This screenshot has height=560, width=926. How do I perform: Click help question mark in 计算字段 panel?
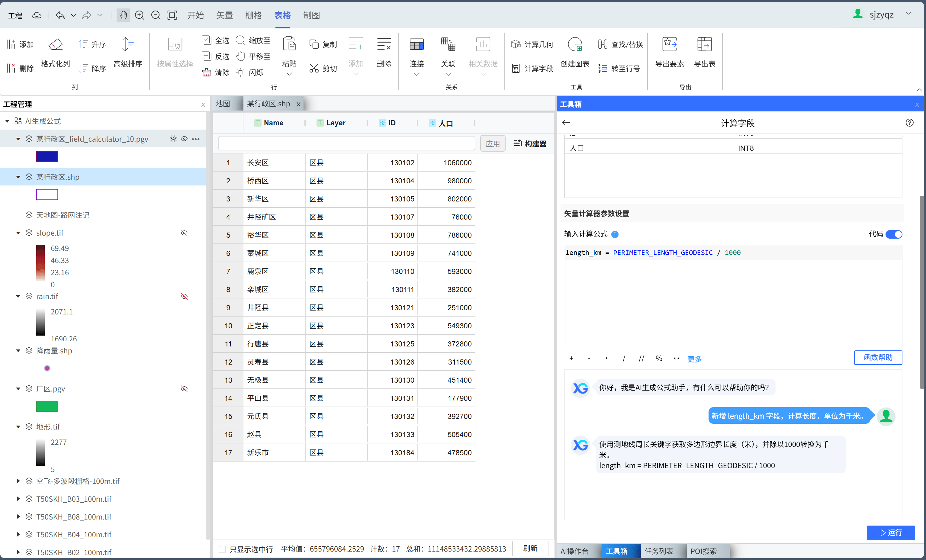(x=909, y=123)
